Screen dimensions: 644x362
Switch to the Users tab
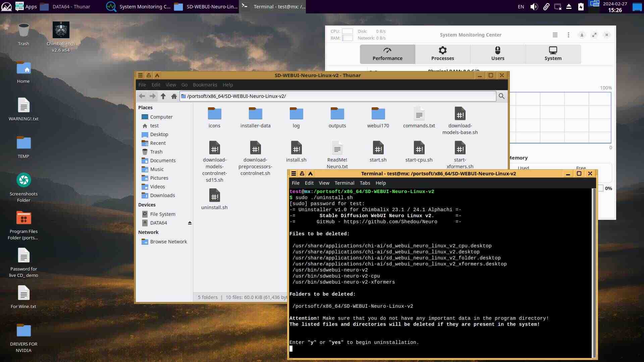pyautogui.click(x=497, y=54)
